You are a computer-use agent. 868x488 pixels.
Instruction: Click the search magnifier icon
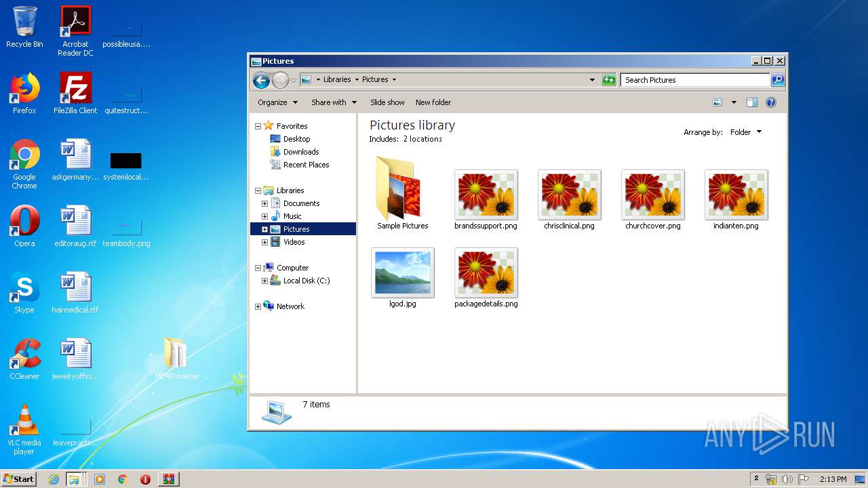click(778, 80)
